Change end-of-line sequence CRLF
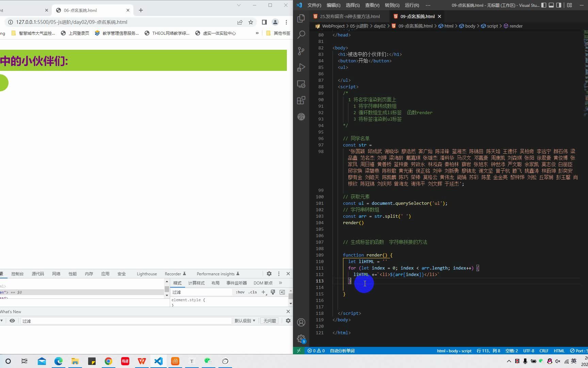 [x=544, y=351]
